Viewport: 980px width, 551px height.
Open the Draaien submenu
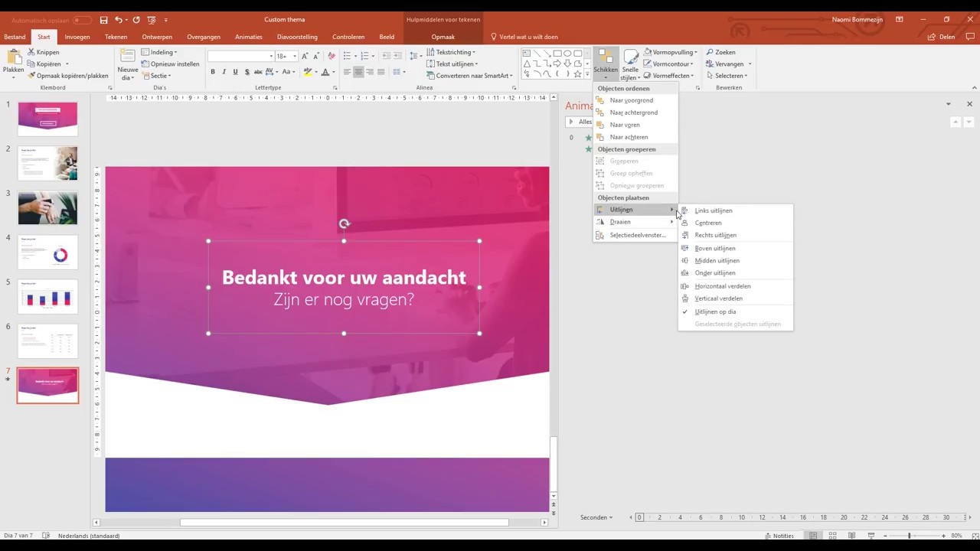tap(620, 222)
